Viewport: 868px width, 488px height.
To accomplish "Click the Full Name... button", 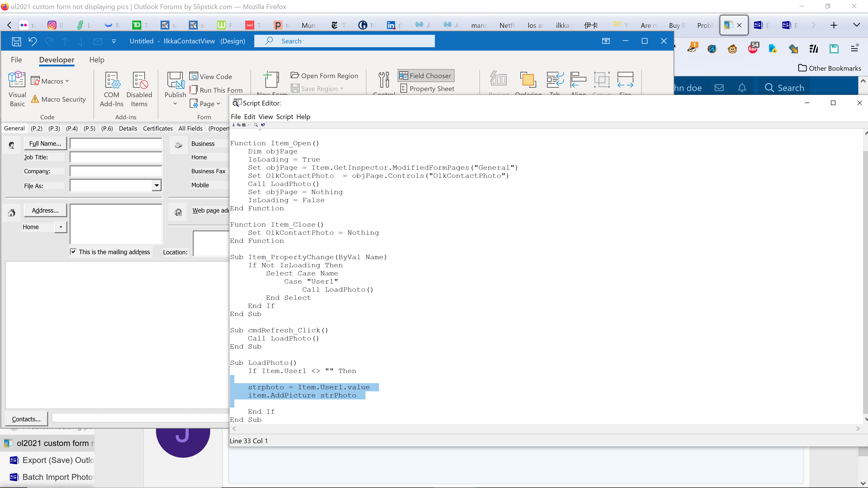I will pyautogui.click(x=45, y=143).
